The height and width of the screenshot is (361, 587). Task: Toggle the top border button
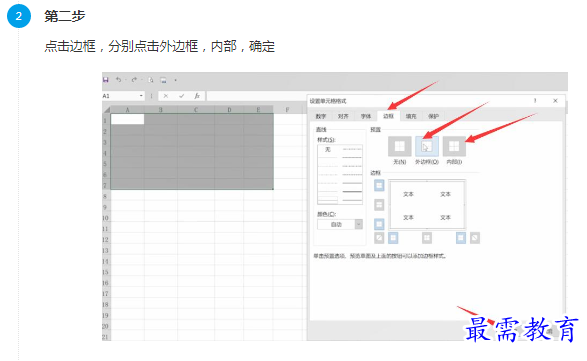379,185
